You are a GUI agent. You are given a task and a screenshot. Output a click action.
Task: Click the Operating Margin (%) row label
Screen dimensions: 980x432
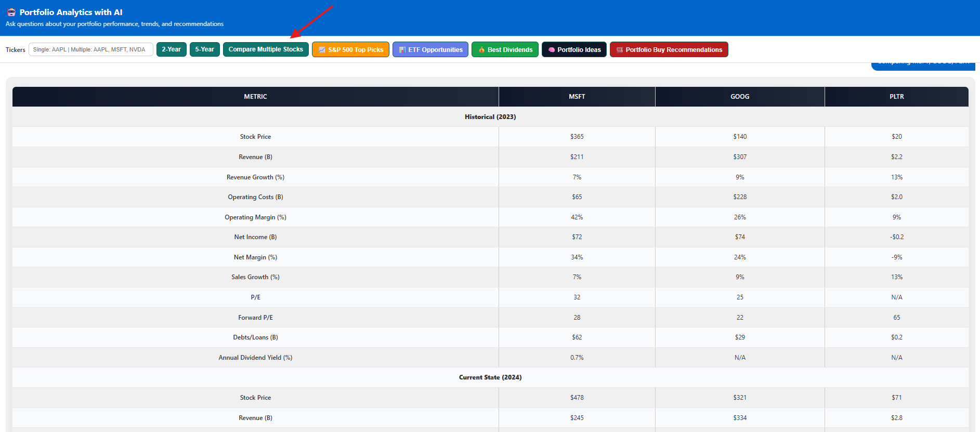255,217
